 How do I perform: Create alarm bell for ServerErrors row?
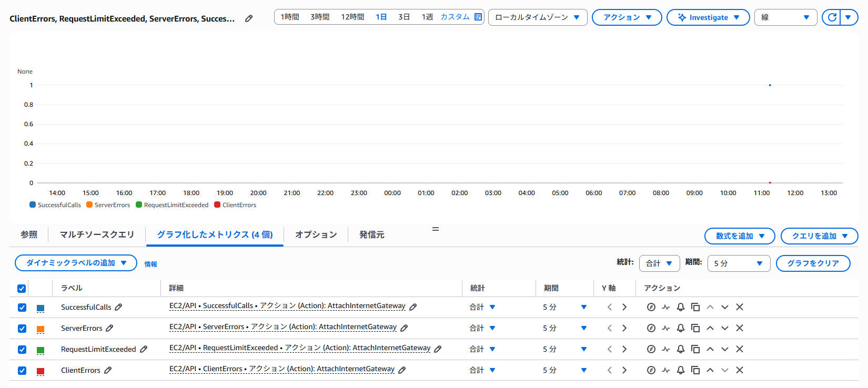coord(681,328)
